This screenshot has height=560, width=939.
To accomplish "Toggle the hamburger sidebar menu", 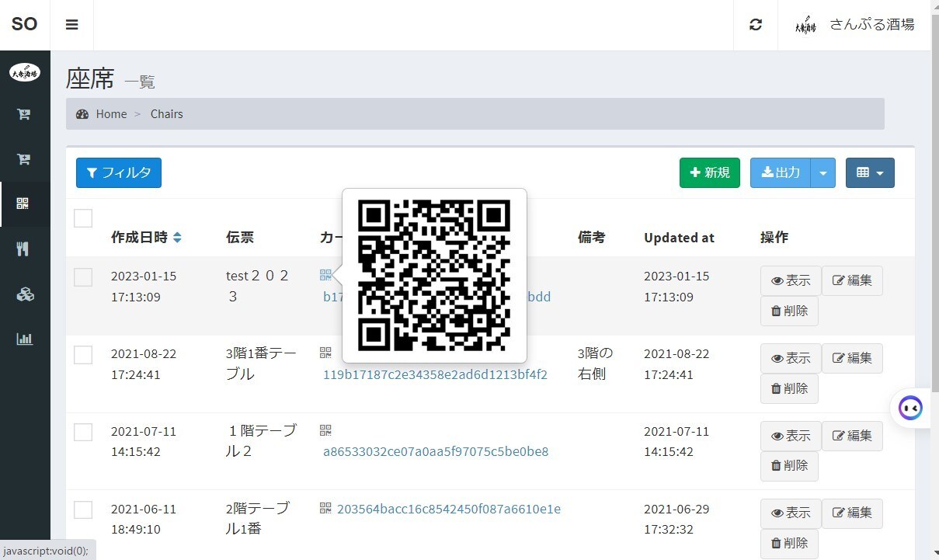I will (x=72, y=25).
